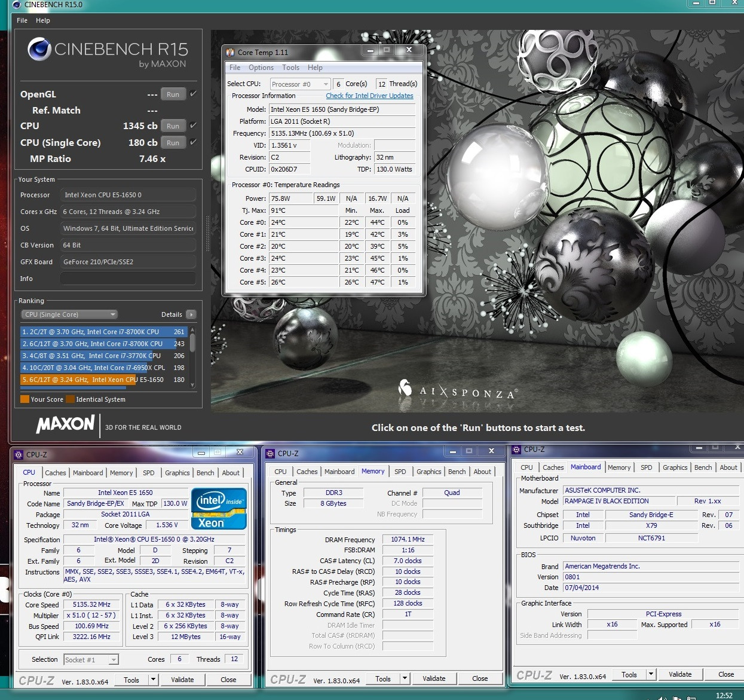Click Validate in middle CPU-Z window
This screenshot has width=744, height=700.
(x=434, y=679)
